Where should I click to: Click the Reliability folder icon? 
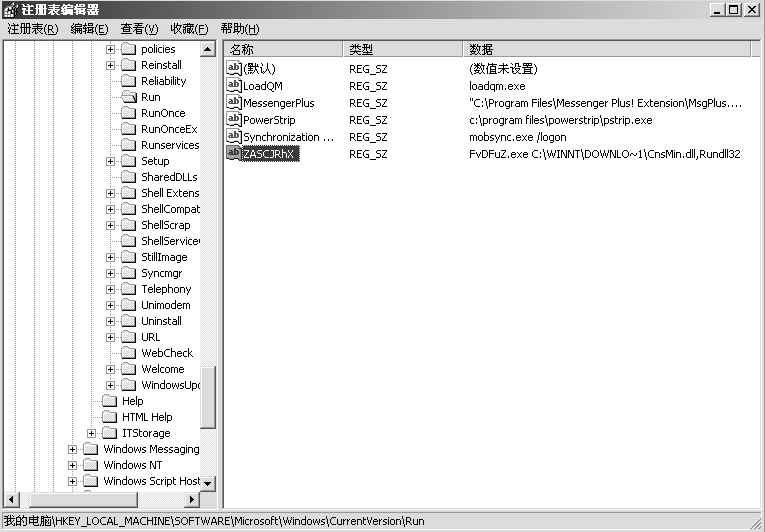tap(128, 81)
